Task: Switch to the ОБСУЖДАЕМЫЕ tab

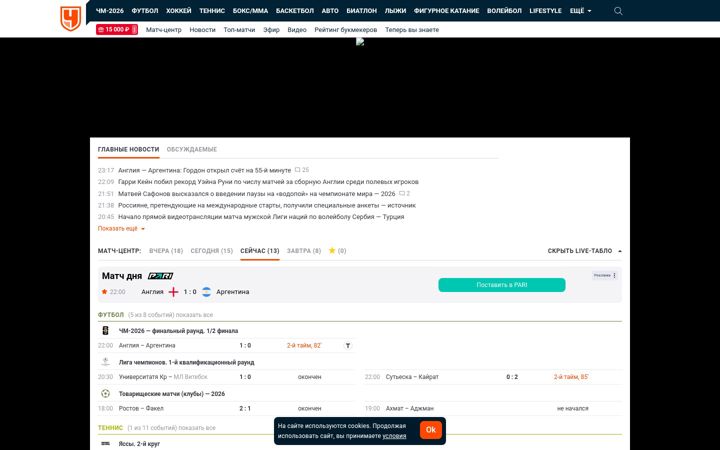Action: click(192, 149)
